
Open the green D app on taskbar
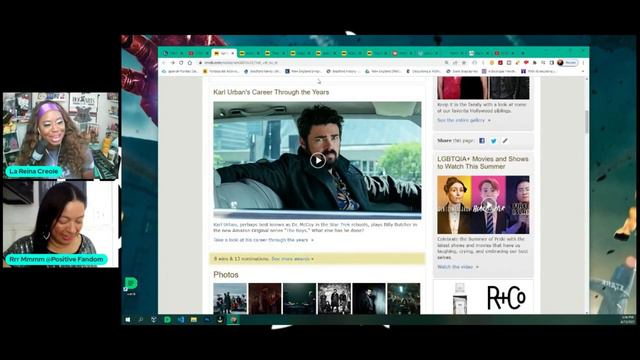pyautogui.click(x=167, y=320)
